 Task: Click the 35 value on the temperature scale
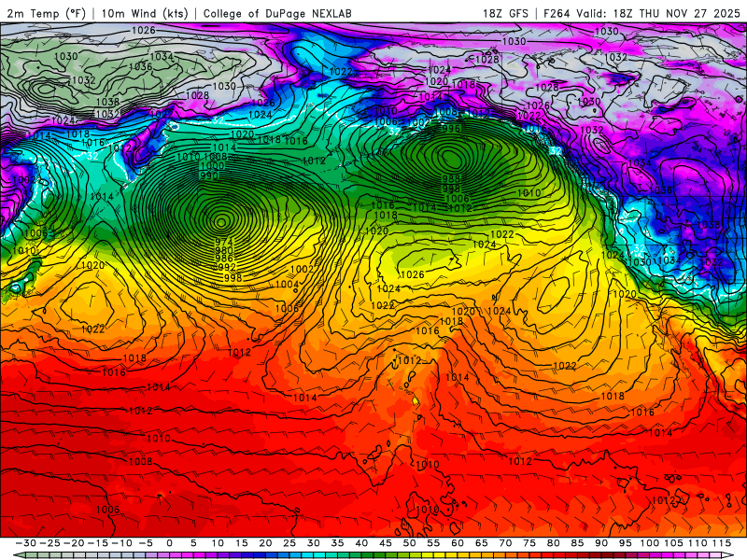click(337, 543)
